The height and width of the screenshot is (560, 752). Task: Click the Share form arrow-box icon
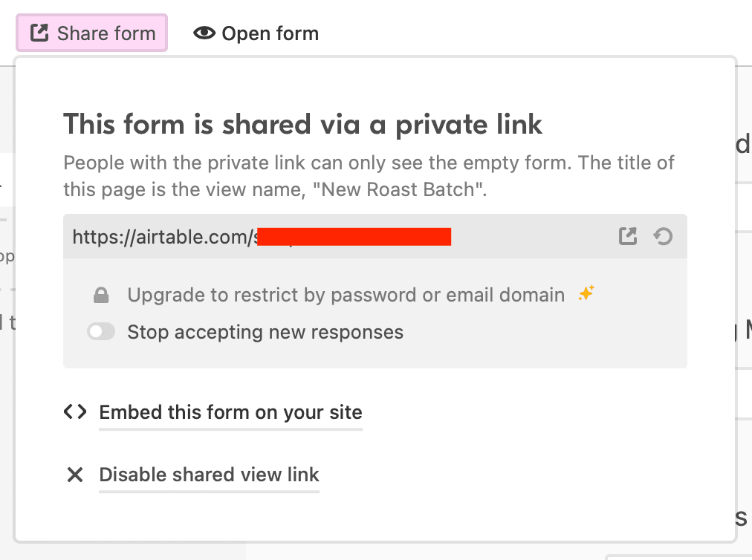click(x=39, y=33)
